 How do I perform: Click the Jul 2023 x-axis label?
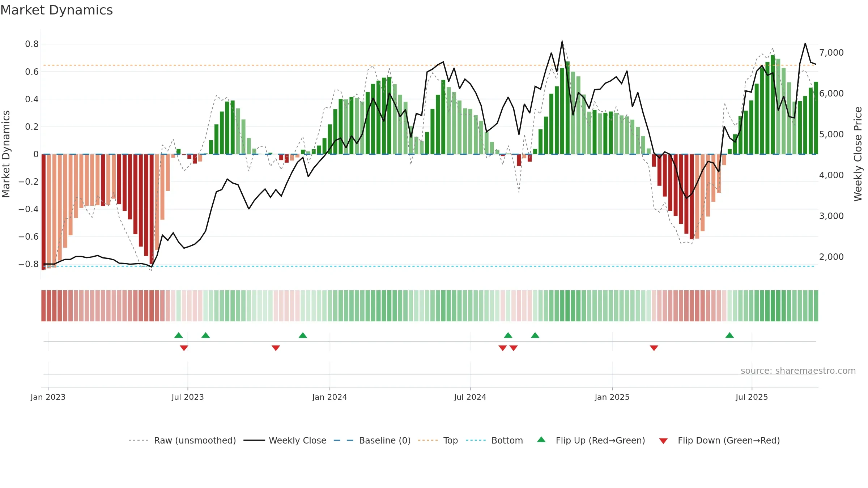tap(188, 397)
